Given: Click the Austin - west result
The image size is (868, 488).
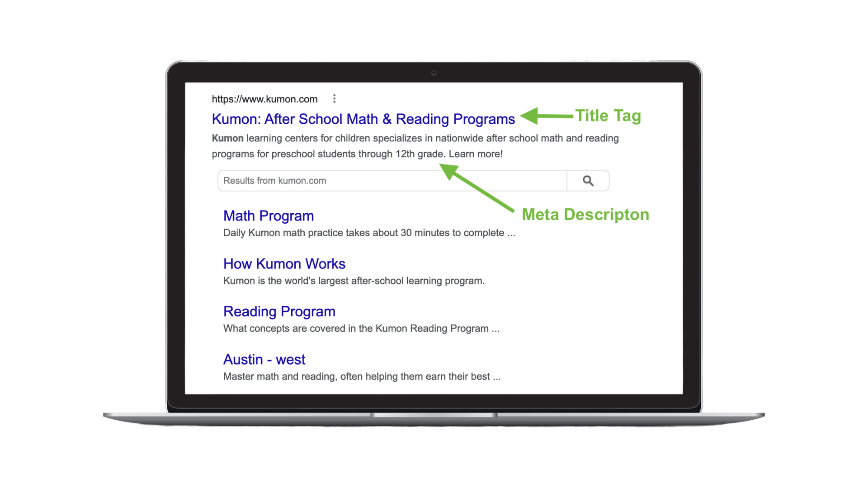Looking at the screenshot, I should [x=264, y=359].
